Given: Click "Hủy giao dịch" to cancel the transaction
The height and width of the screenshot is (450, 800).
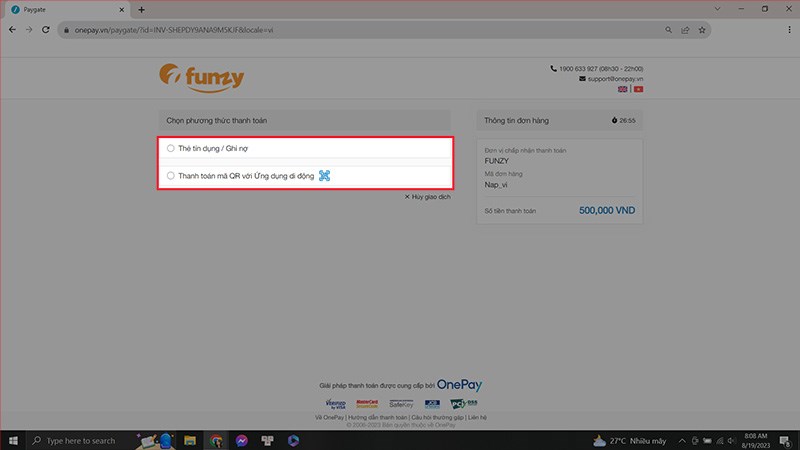Looking at the screenshot, I should 428,196.
